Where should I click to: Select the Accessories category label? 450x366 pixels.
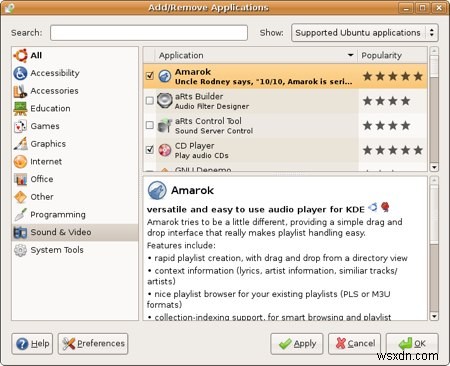[55, 91]
